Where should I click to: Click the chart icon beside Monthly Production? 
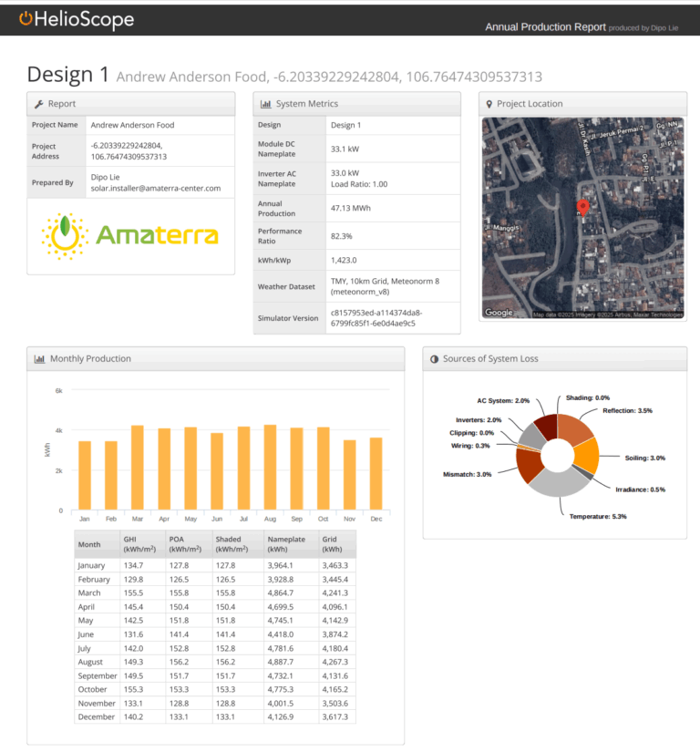click(x=39, y=359)
